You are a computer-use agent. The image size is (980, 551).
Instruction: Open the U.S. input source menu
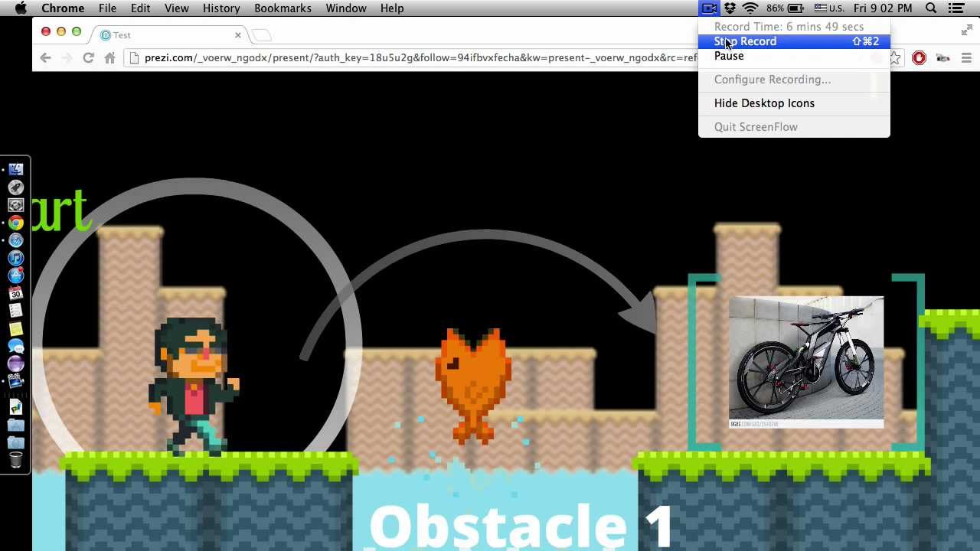click(x=831, y=8)
